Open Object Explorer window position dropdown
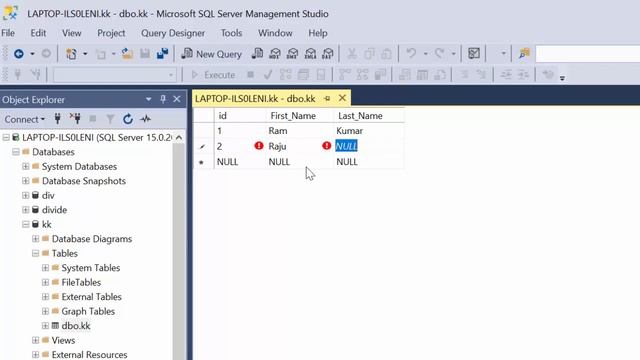The height and width of the screenshot is (360, 640). tap(149, 99)
